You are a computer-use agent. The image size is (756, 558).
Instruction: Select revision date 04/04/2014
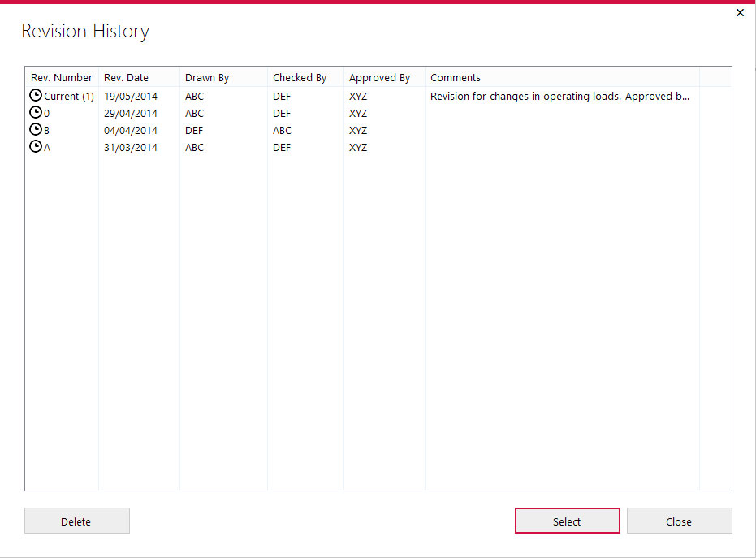coord(131,131)
